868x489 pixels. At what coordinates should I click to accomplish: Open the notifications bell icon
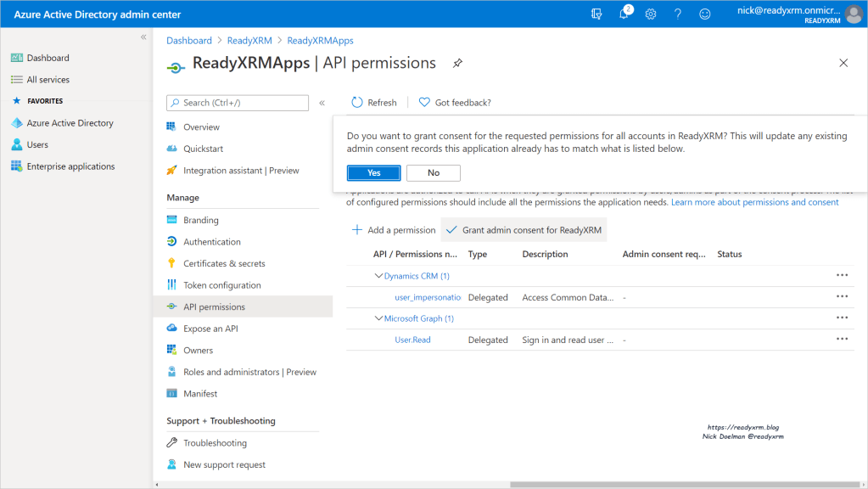click(624, 14)
